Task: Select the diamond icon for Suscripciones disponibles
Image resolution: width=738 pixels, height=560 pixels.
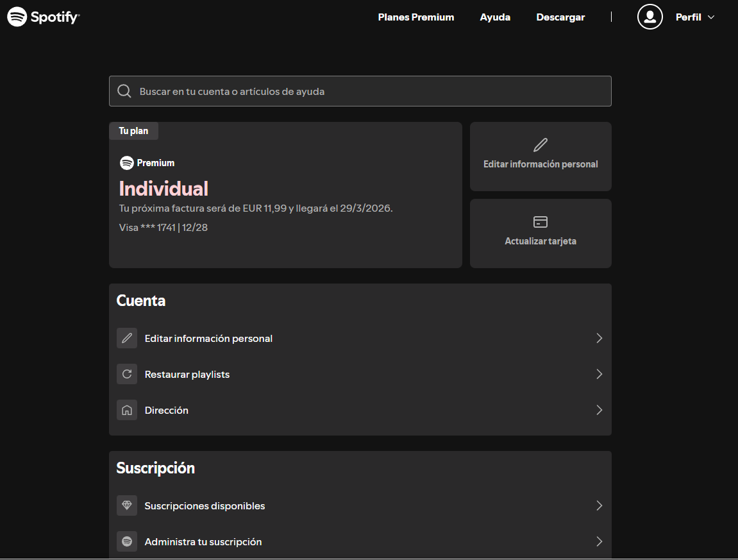Action: [x=127, y=505]
